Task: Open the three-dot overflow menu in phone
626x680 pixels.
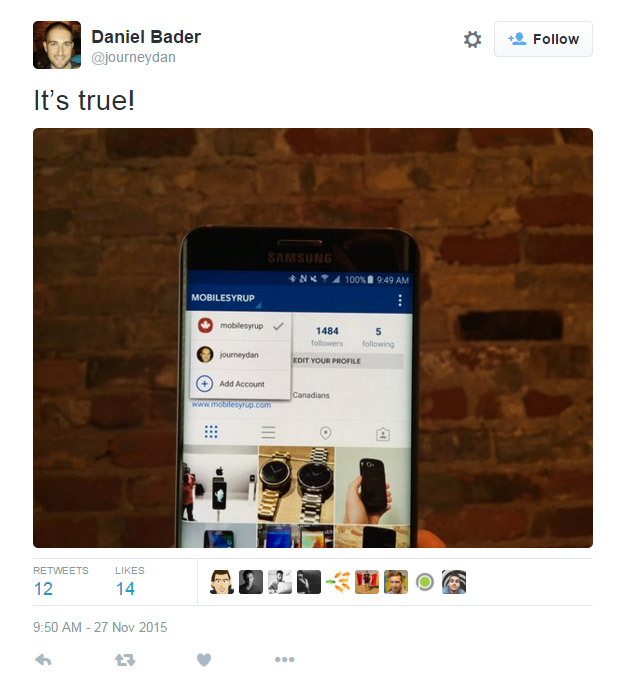Action: click(x=400, y=300)
